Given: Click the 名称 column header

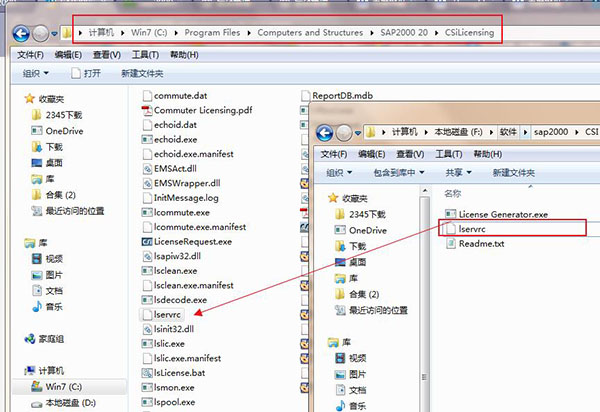Looking at the screenshot, I should (x=452, y=193).
